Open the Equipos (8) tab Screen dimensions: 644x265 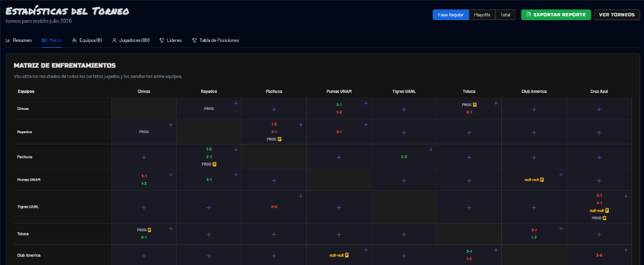tap(87, 41)
